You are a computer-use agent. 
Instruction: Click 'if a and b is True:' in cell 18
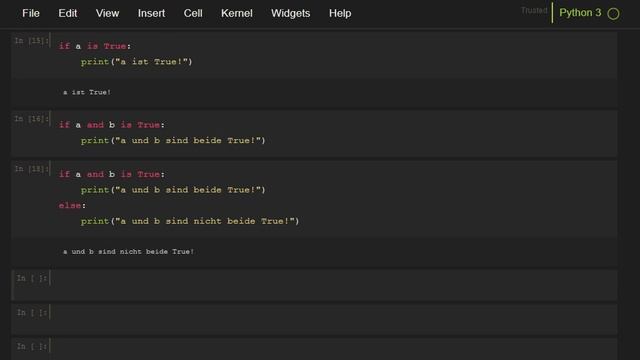click(112, 174)
